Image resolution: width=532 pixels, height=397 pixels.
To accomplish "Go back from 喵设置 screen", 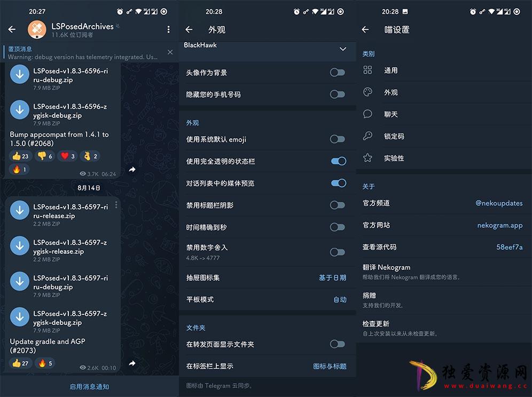I will click(365, 29).
